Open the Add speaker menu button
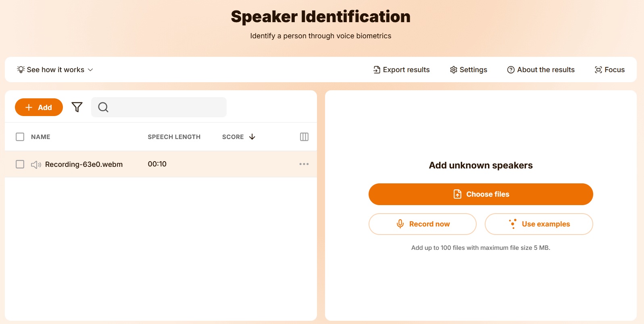This screenshot has height=324, width=644. 39,107
